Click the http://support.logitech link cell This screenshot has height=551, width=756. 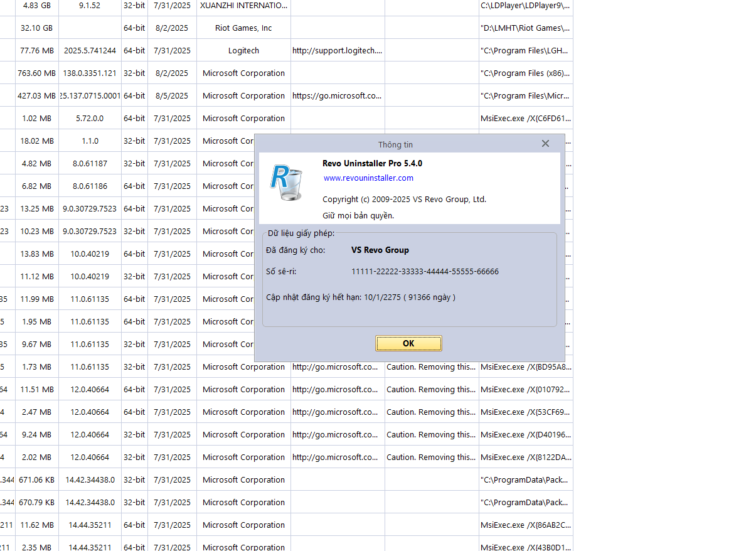click(337, 51)
